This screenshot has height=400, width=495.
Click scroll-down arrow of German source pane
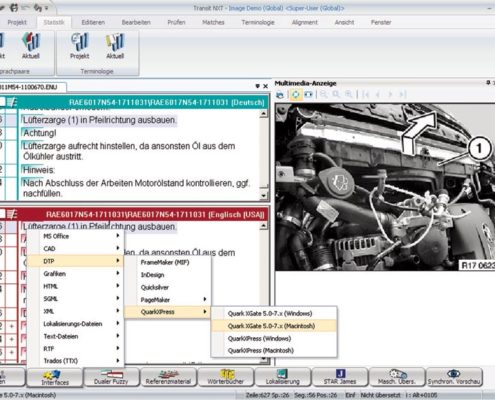coord(263,195)
